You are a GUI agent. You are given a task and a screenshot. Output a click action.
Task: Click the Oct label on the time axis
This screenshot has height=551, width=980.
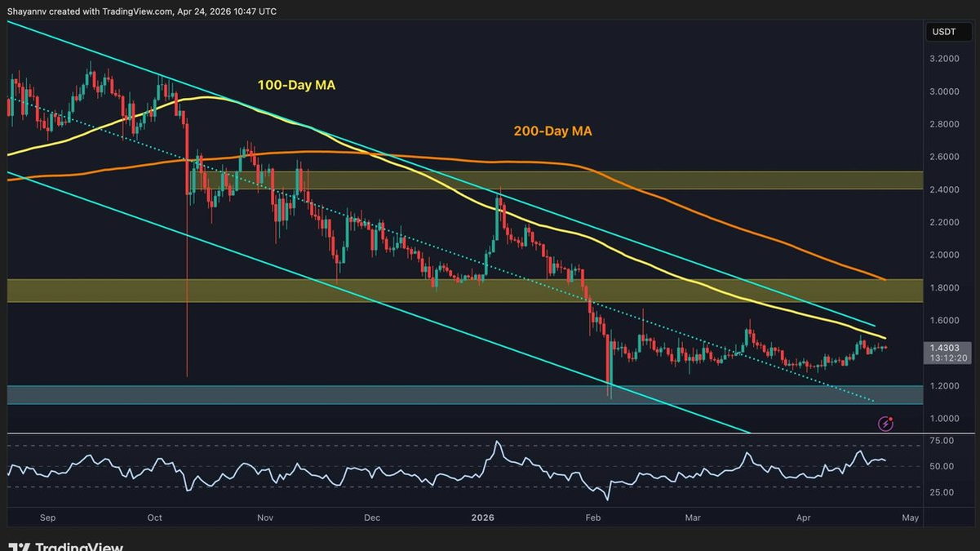coord(155,518)
